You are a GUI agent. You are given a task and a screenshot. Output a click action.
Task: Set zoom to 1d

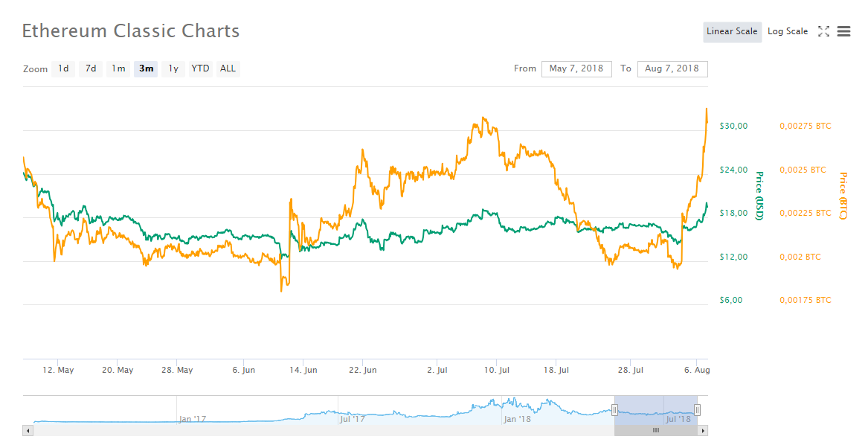click(x=63, y=68)
